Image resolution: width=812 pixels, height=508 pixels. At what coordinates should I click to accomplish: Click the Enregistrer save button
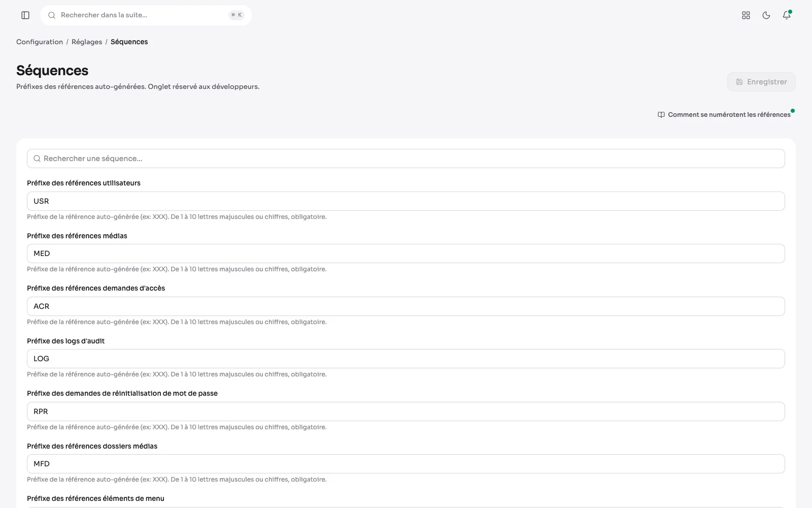tap(761, 82)
